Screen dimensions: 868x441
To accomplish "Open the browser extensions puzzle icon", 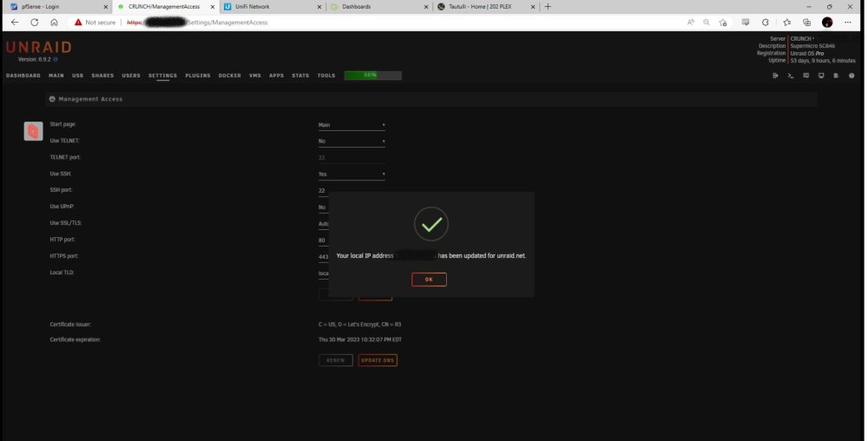I will [x=766, y=22].
